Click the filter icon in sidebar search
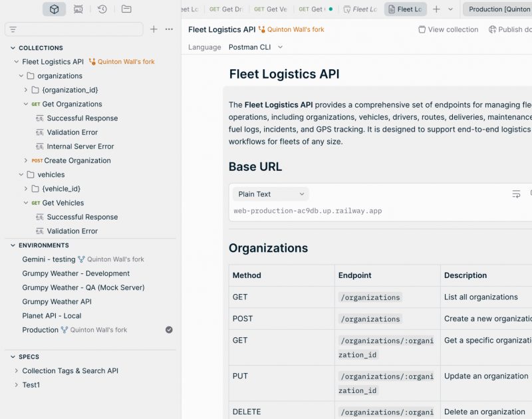The width and height of the screenshot is (532, 419). tap(13, 29)
